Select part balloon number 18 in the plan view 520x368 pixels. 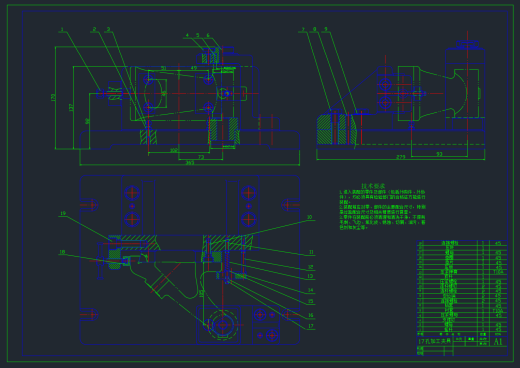pyautogui.click(x=62, y=252)
